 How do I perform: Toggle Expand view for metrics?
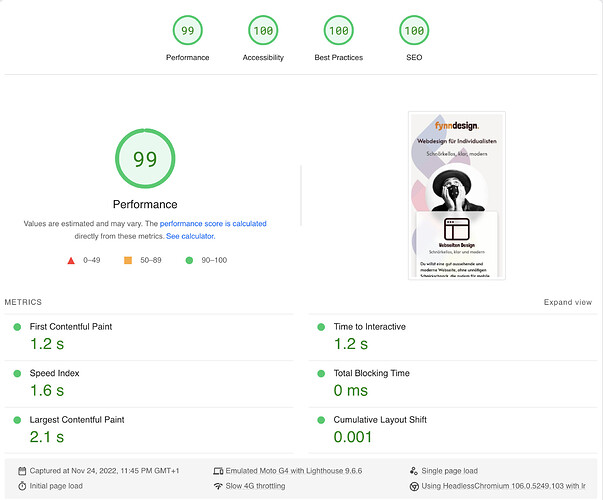coord(568,302)
